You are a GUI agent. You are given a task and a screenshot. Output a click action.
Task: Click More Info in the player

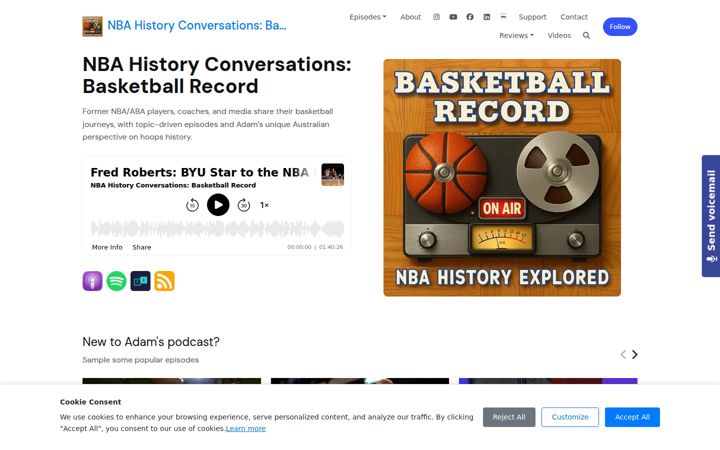click(x=107, y=247)
